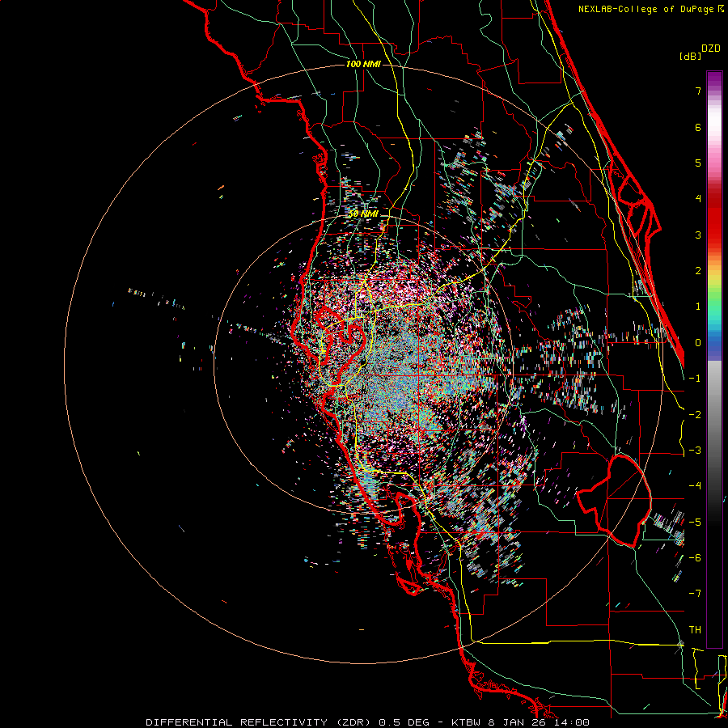Click the 100 NMI range ring label
The height and width of the screenshot is (728, 728).
click(363, 64)
